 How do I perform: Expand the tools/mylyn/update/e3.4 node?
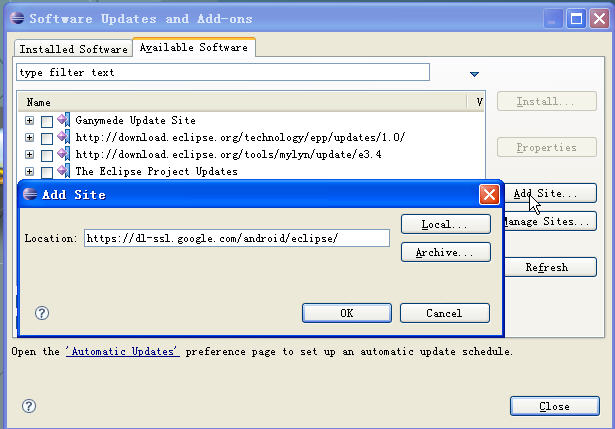click(29, 154)
